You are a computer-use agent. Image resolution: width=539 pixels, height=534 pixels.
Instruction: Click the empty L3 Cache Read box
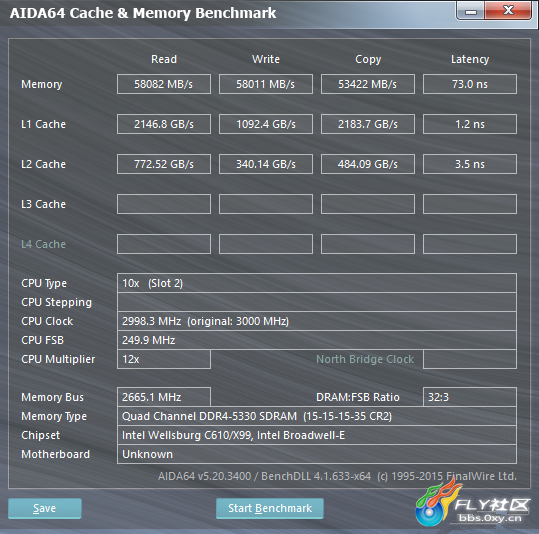[x=164, y=204]
